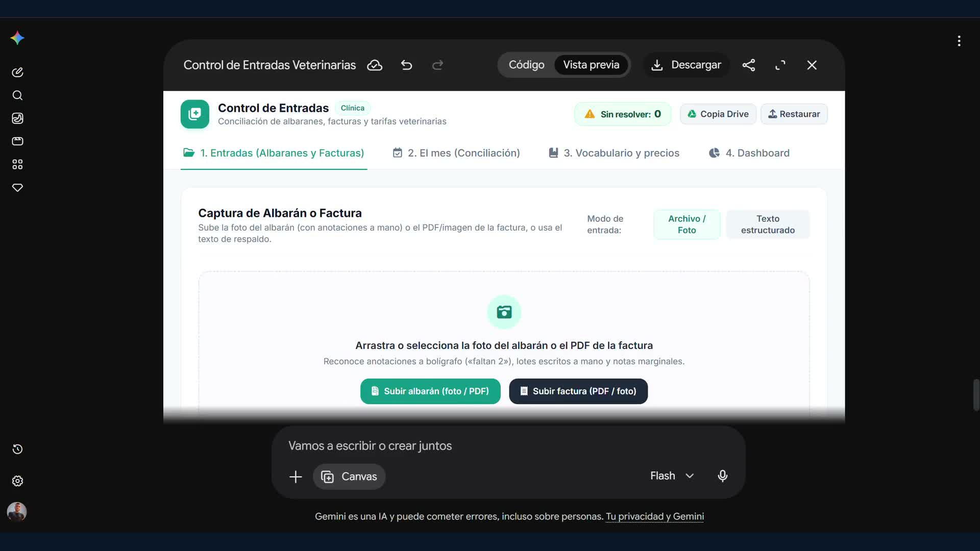
Task: Undo the last canvas change
Action: [x=406, y=65]
